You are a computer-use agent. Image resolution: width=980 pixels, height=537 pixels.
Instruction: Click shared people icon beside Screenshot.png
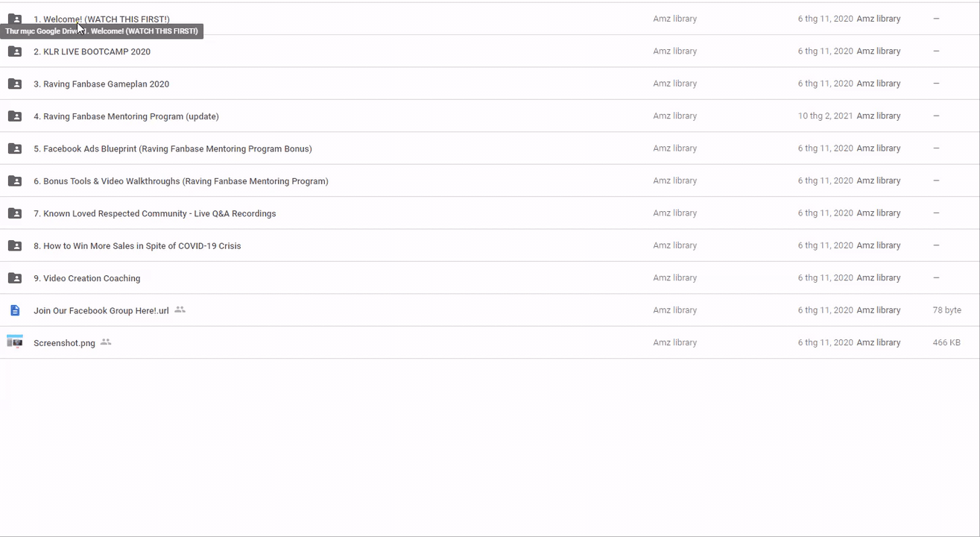[x=106, y=342]
